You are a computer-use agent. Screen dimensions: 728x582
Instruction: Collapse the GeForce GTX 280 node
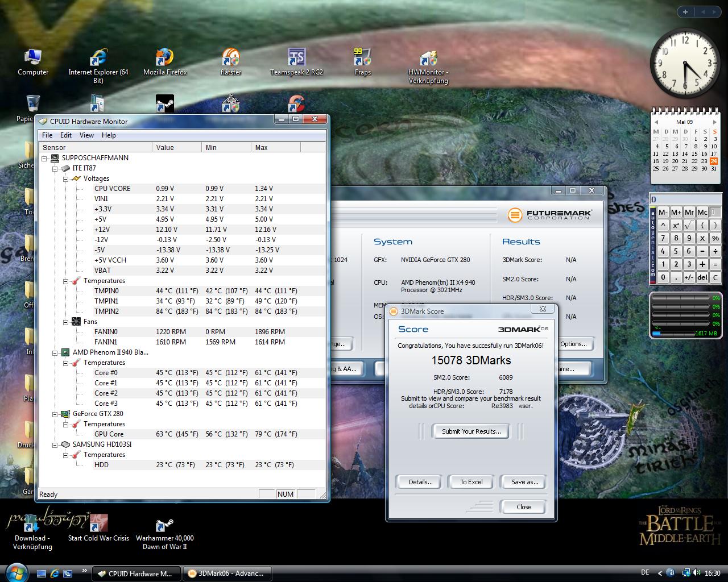tap(55, 414)
